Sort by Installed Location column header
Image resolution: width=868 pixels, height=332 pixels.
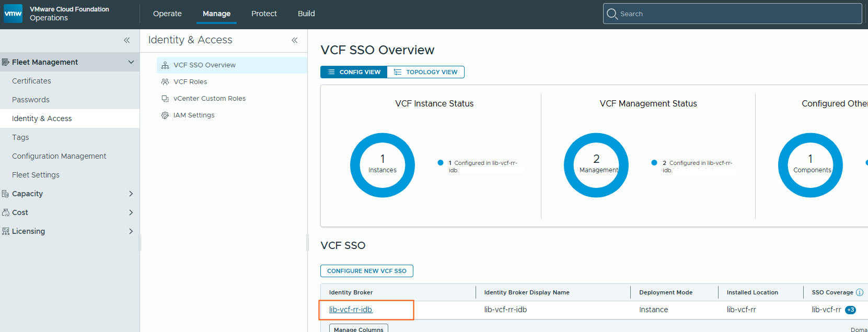click(x=753, y=292)
